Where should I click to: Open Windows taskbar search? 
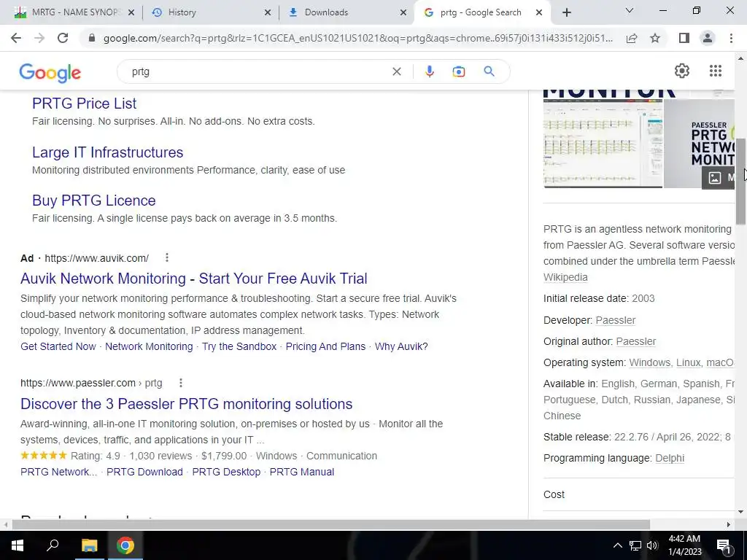[x=53, y=545]
